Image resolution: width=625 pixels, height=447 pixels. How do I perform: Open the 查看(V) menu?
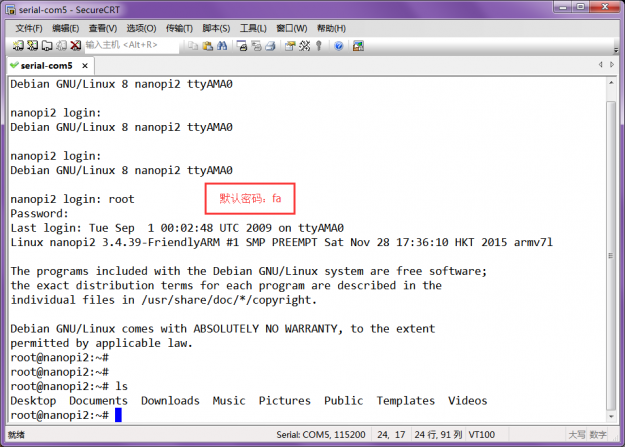click(x=103, y=28)
